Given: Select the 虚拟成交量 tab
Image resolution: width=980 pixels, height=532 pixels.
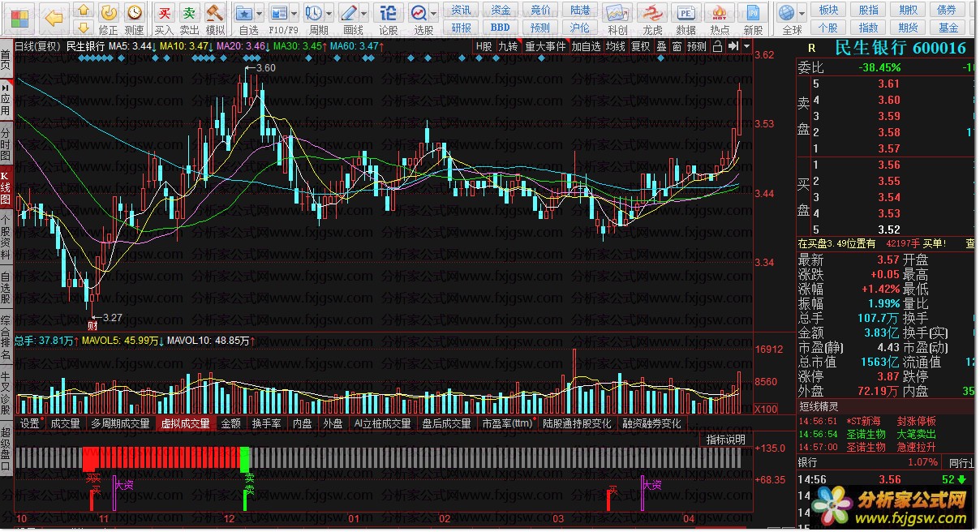Looking at the screenshot, I should click(x=186, y=423).
